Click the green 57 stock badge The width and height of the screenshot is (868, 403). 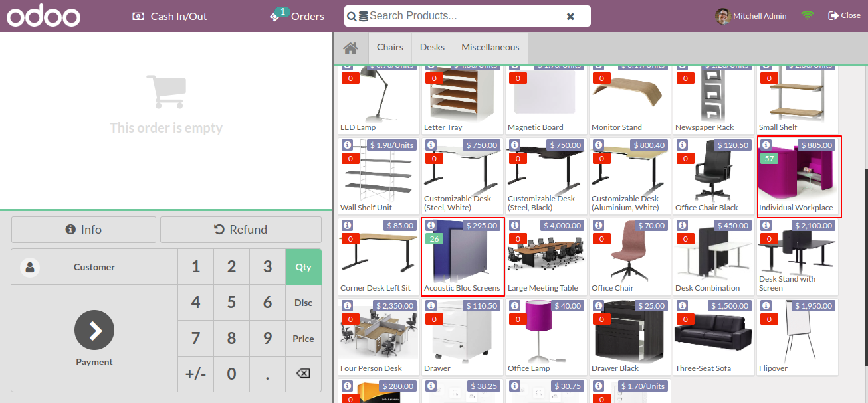(769, 159)
